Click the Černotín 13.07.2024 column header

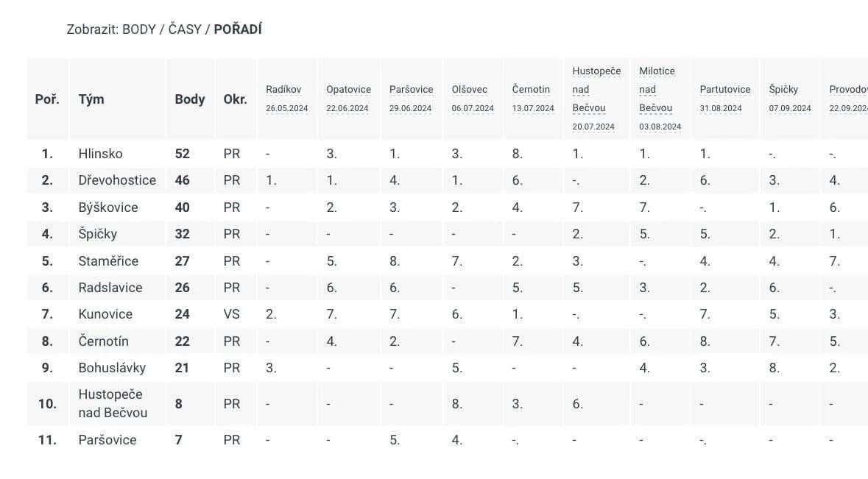point(531,90)
